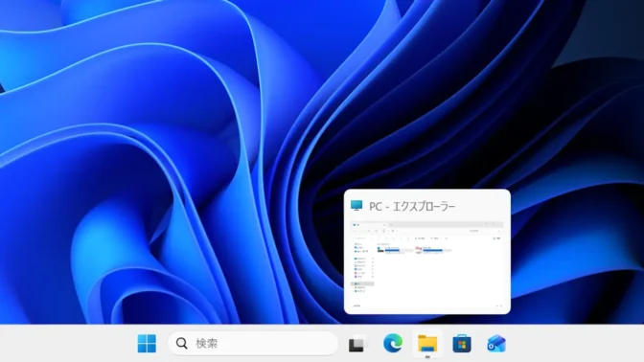Launch Microsoft Edge from the taskbar
The height and width of the screenshot is (362, 644).
coord(393,343)
